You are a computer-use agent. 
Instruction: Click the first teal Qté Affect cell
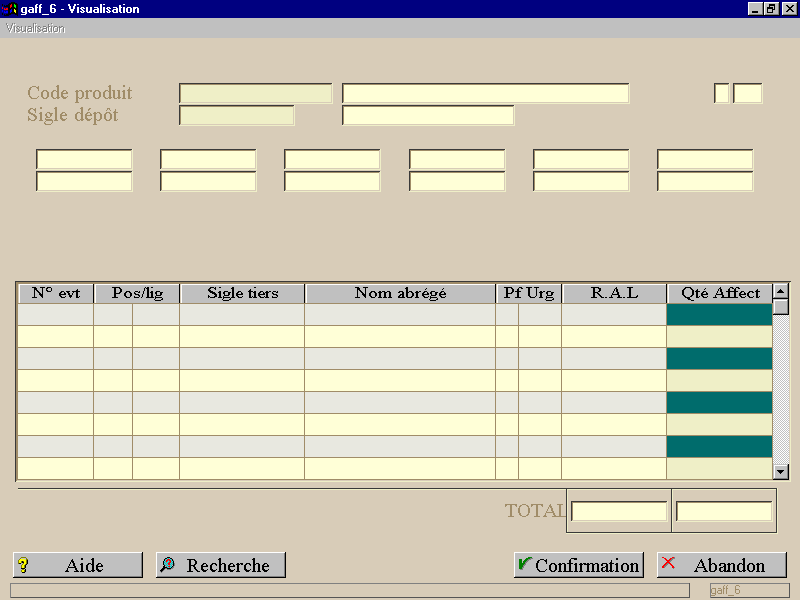[x=719, y=314]
